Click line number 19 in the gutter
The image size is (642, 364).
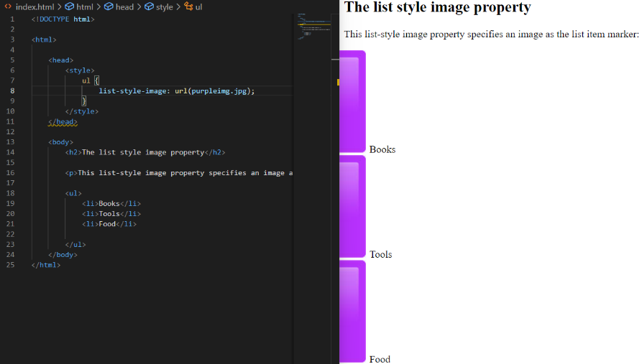10,203
